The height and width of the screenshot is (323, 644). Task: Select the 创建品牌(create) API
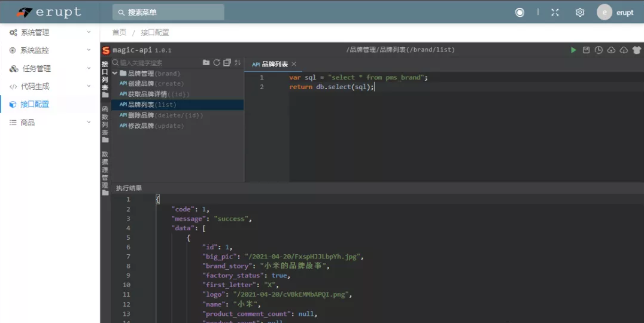(x=152, y=84)
